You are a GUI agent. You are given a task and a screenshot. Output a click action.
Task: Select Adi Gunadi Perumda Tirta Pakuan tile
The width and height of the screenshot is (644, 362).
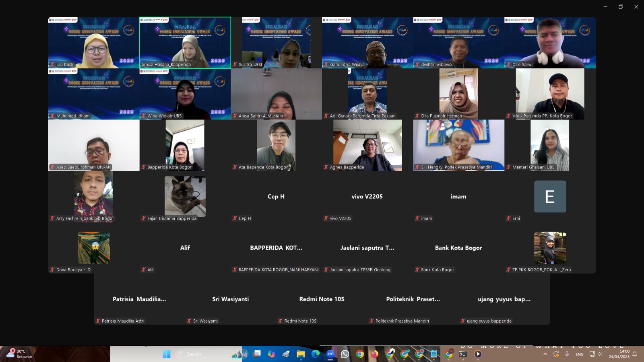point(367,94)
